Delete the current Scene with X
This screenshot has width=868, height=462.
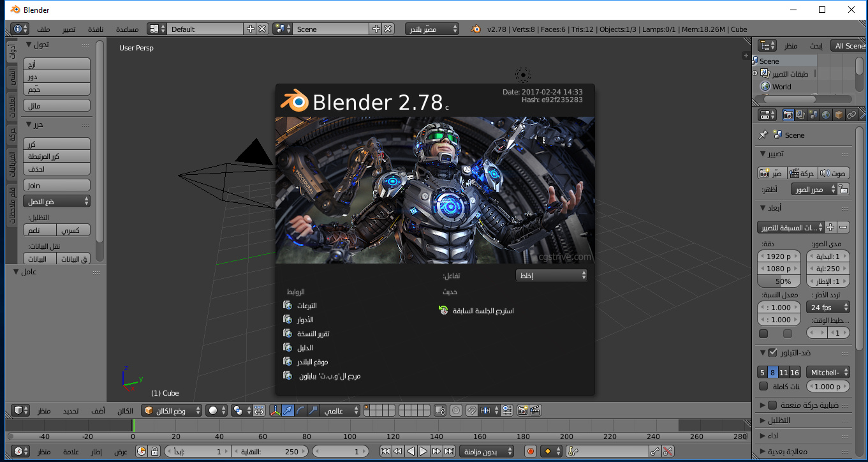point(388,29)
